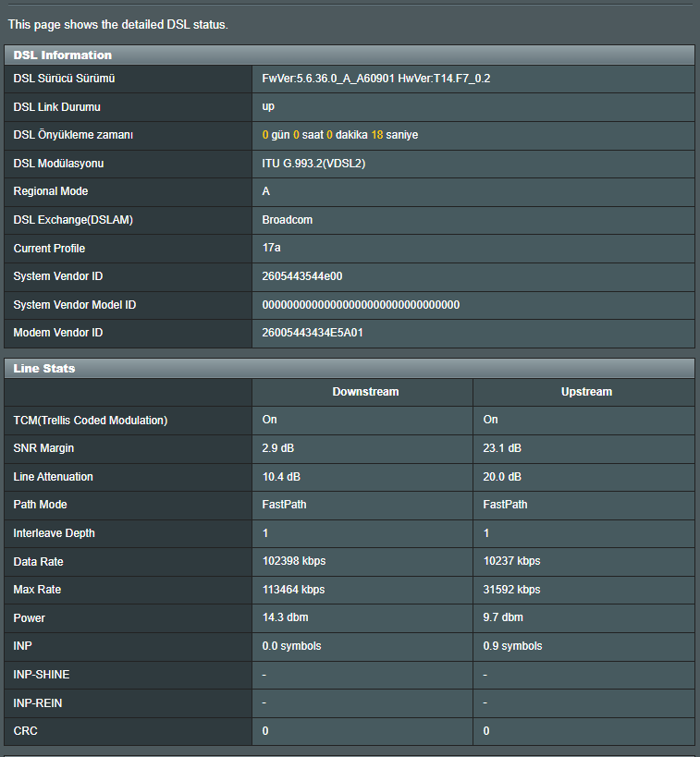Click the upstream INP 0.9 symbols value
Screen dimensions: 700x757
pos(512,646)
